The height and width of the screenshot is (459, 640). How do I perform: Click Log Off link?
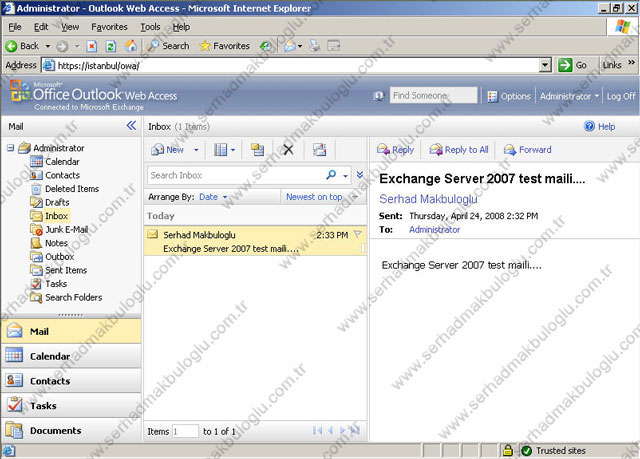[620, 96]
